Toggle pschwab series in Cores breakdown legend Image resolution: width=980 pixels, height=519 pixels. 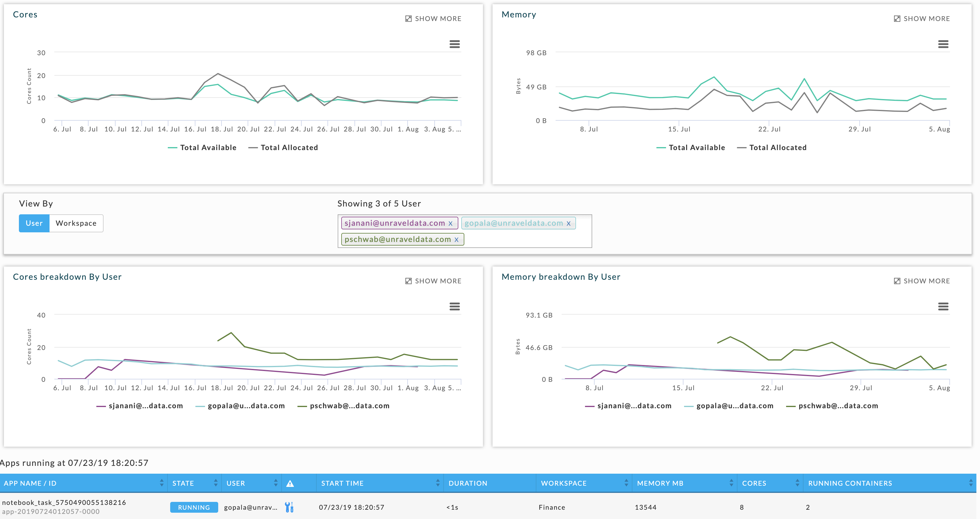tap(344, 406)
